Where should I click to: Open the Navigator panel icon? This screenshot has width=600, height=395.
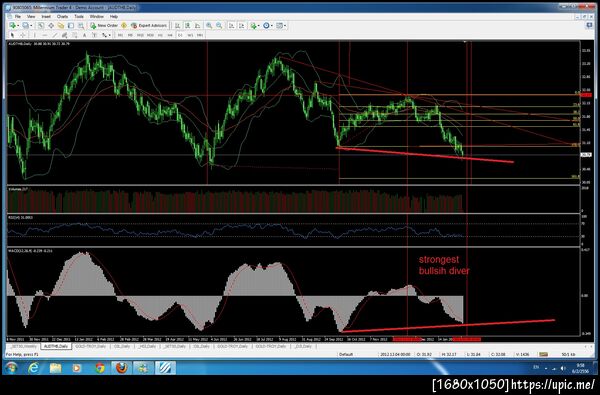tap(61, 25)
